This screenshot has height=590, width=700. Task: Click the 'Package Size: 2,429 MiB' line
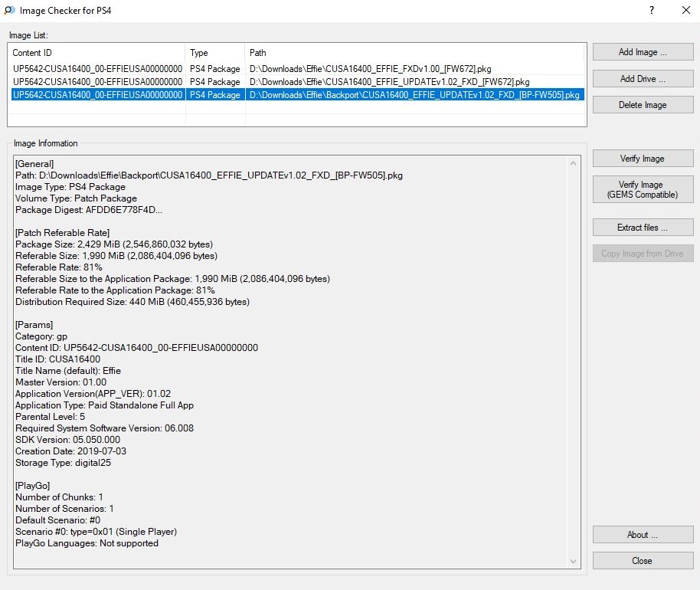point(114,244)
